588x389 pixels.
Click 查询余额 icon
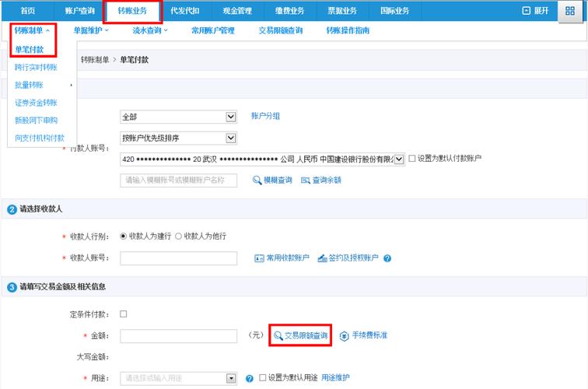306,180
